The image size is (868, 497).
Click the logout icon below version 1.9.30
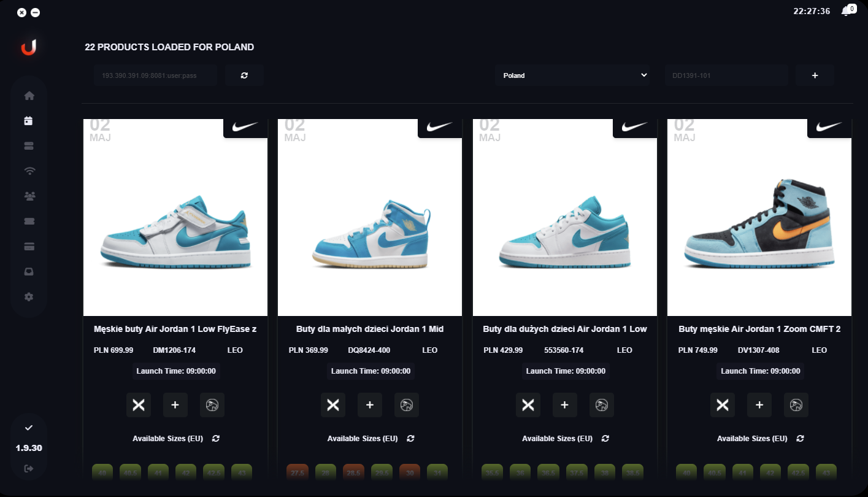[x=29, y=469]
